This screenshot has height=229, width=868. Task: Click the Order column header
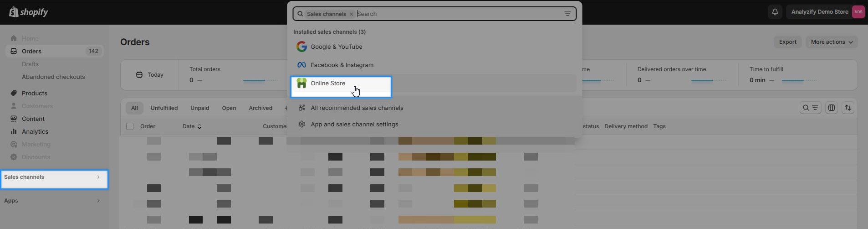click(148, 126)
